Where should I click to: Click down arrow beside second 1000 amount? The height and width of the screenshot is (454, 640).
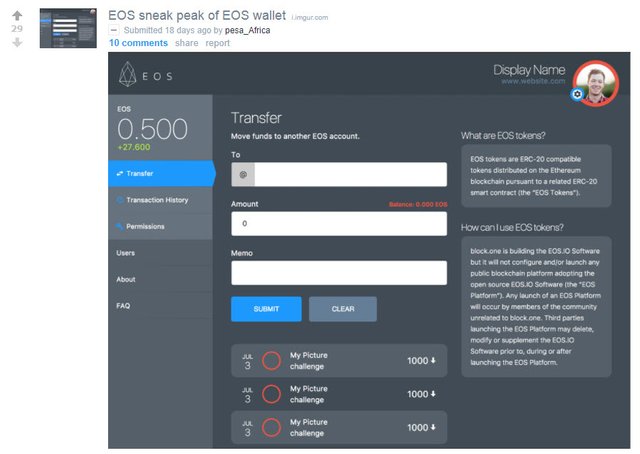[x=433, y=394]
